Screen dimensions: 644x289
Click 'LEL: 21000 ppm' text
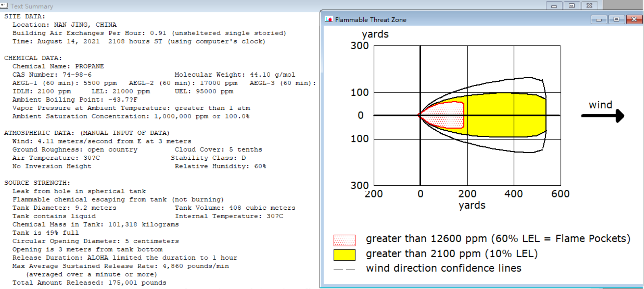coord(121,91)
